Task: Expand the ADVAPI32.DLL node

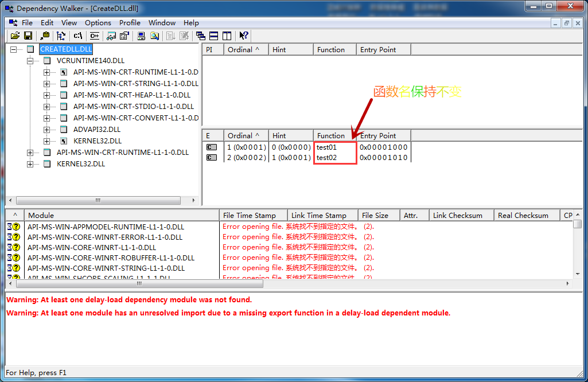Action: [x=47, y=130]
